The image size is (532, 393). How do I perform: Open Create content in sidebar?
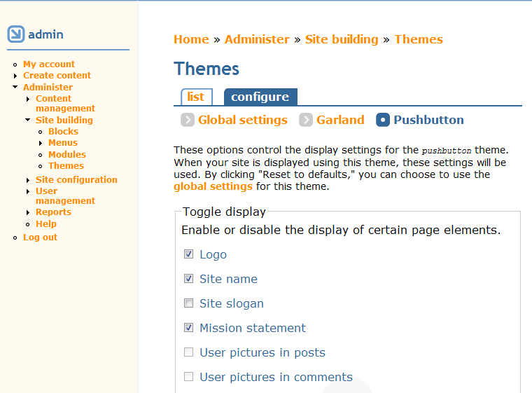[57, 76]
